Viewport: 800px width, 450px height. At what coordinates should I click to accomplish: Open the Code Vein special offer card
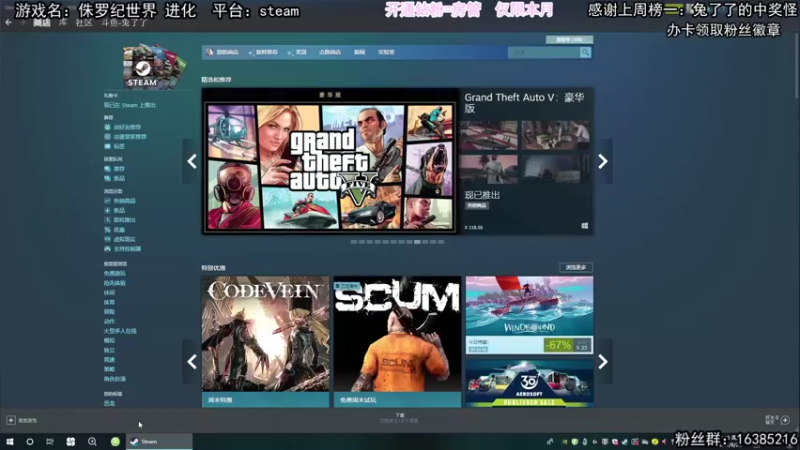click(265, 341)
